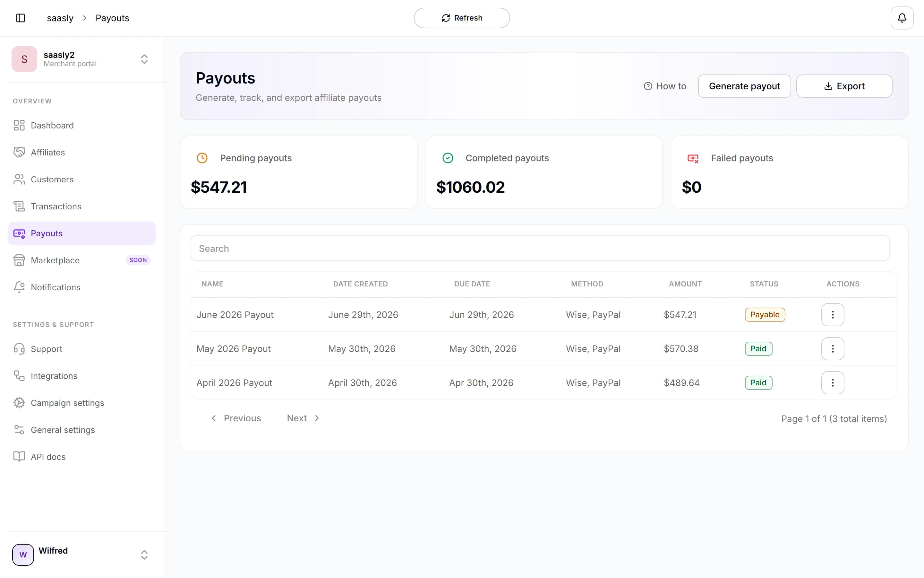Click the General settings sliders icon

19,430
